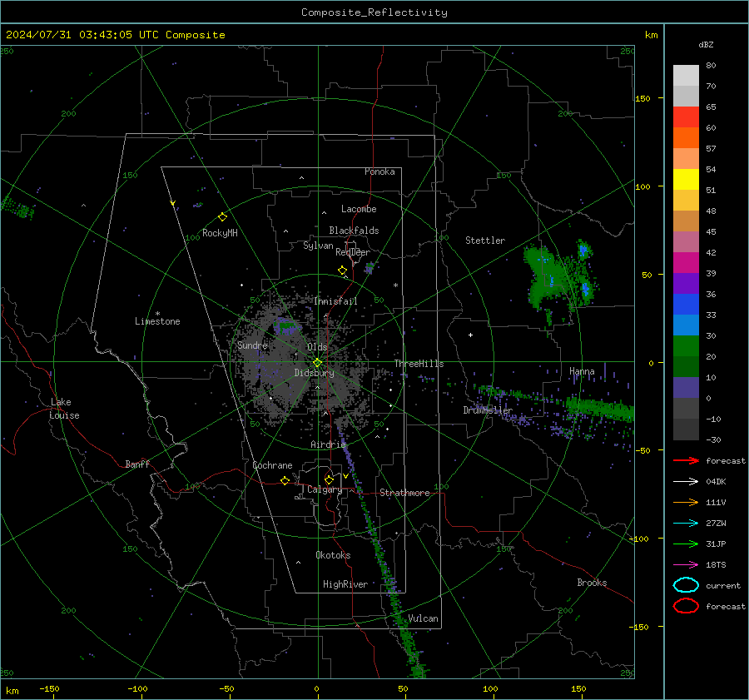
Task: Click the Ponoka city label
Action: click(379, 171)
